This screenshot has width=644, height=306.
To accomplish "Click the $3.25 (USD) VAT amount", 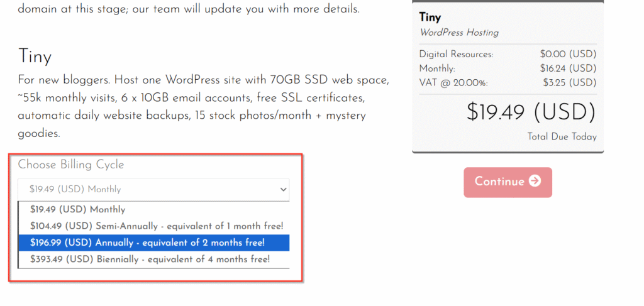I will [570, 82].
